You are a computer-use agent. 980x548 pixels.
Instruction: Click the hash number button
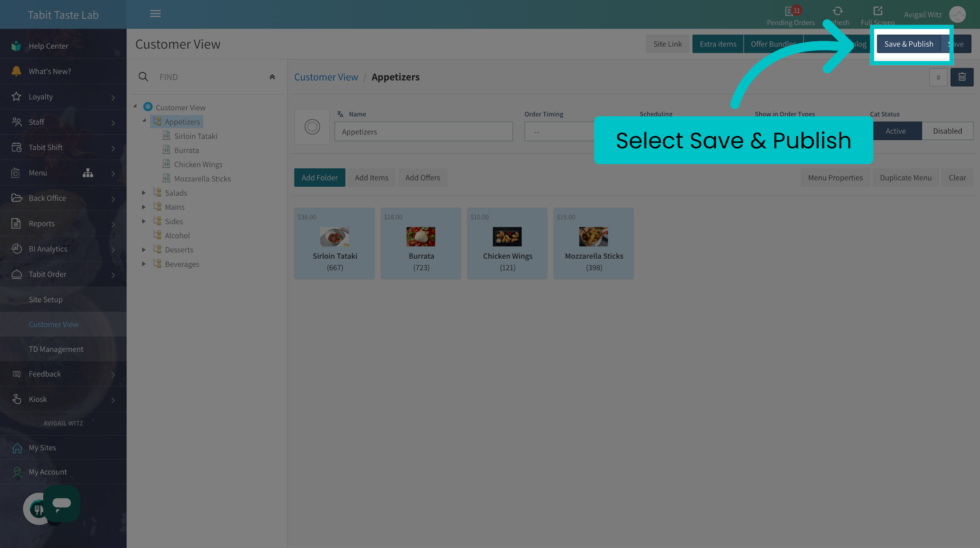coord(938,77)
